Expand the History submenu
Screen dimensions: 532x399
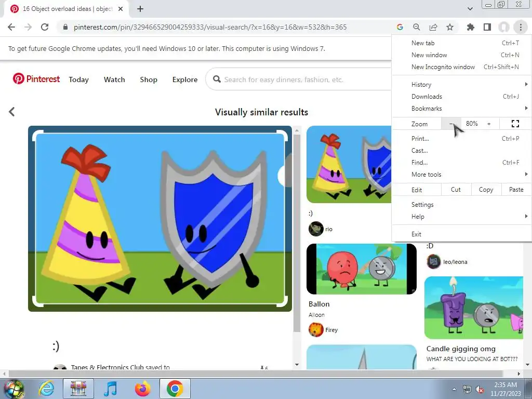point(461,85)
